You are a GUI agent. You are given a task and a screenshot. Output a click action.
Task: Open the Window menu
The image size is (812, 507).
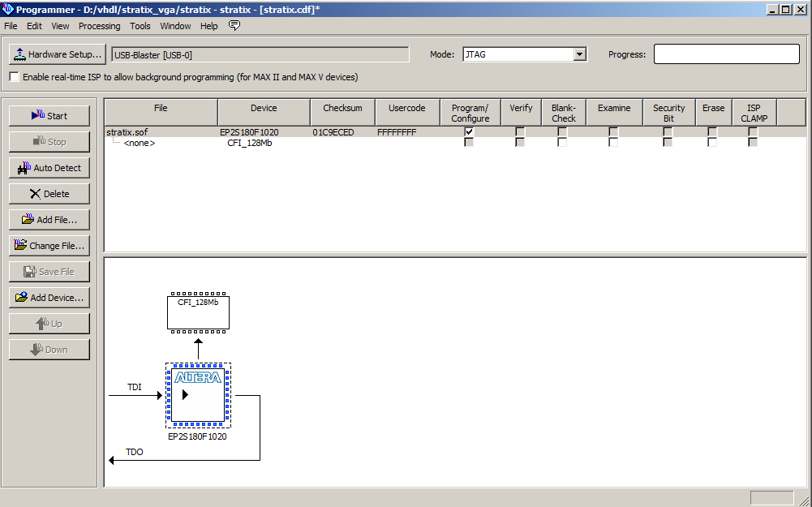(175, 26)
